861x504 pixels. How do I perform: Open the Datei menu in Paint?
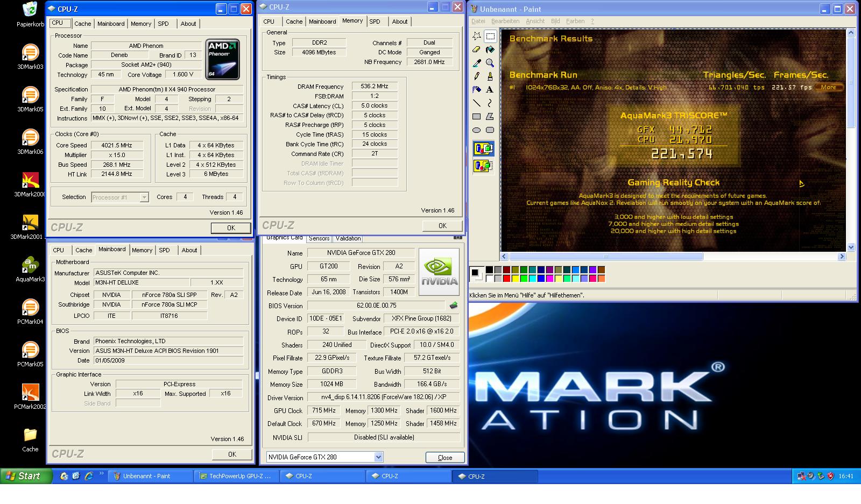pyautogui.click(x=478, y=21)
